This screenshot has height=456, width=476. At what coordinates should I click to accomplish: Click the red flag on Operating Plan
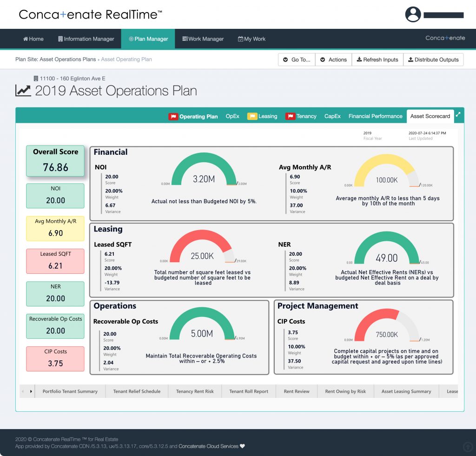[173, 117]
